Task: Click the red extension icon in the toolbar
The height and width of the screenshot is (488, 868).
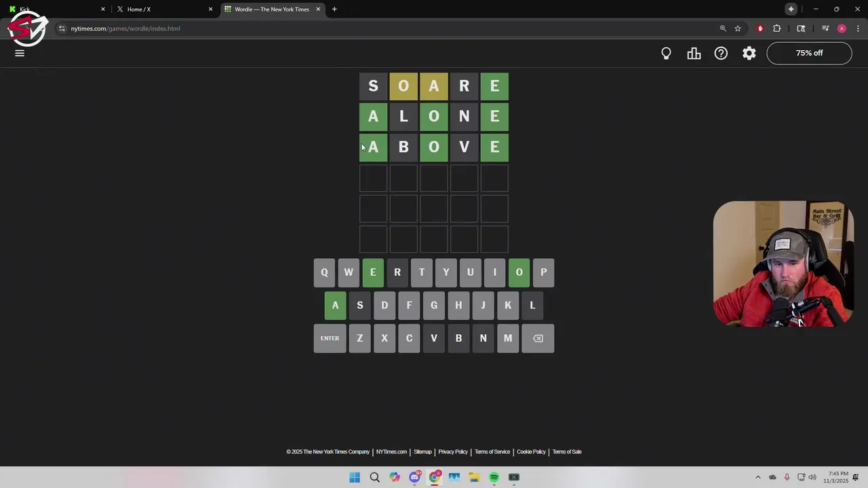Action: click(x=760, y=28)
